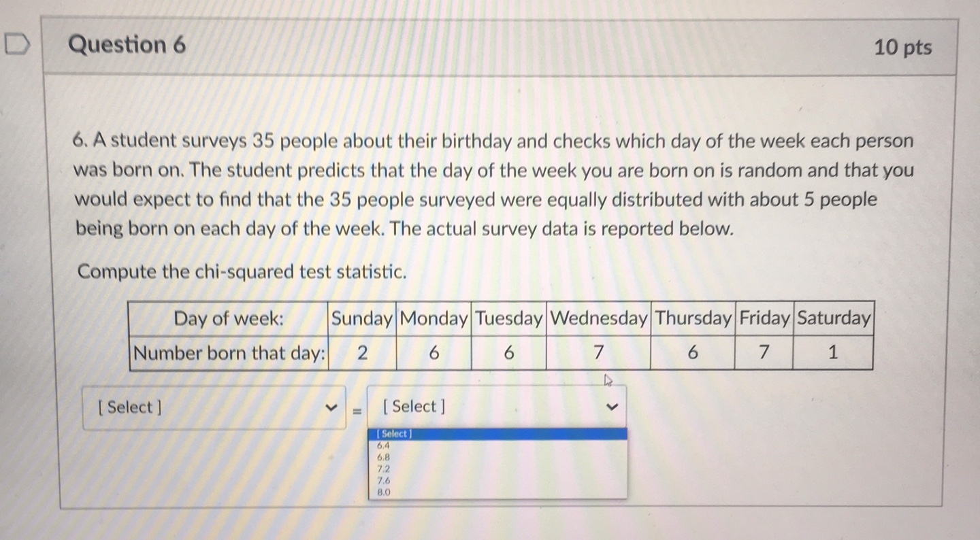Screen dimensions: 980x540
Task: Click the Wednesday value 7 cell
Action: pos(598,352)
